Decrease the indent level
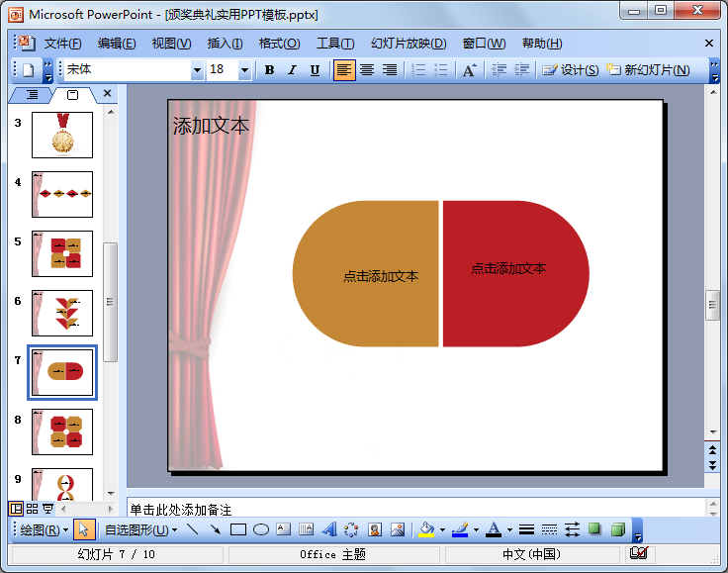728x573 pixels. click(499, 70)
